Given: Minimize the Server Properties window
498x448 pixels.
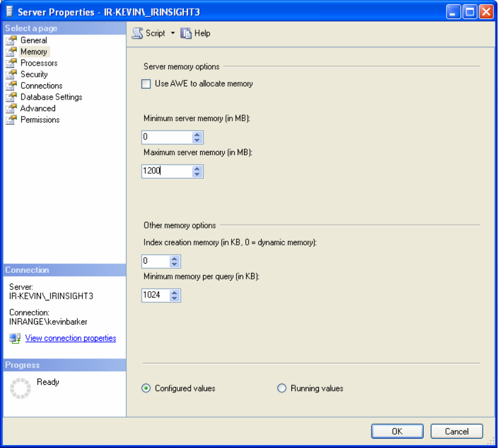Looking at the screenshot, I should (x=453, y=12).
